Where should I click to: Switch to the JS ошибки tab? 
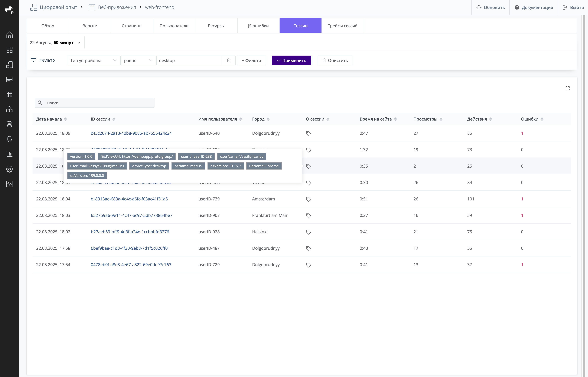point(258,26)
